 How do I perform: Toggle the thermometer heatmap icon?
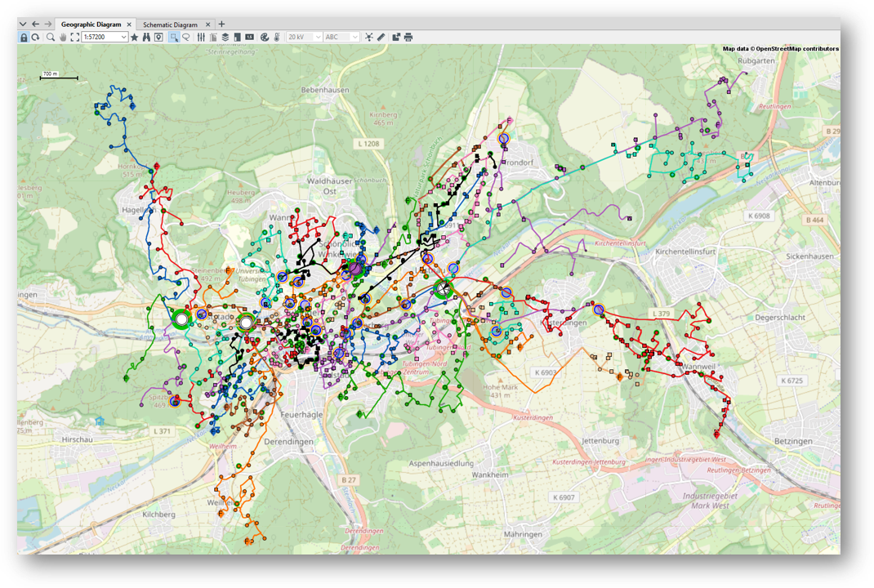tap(278, 38)
